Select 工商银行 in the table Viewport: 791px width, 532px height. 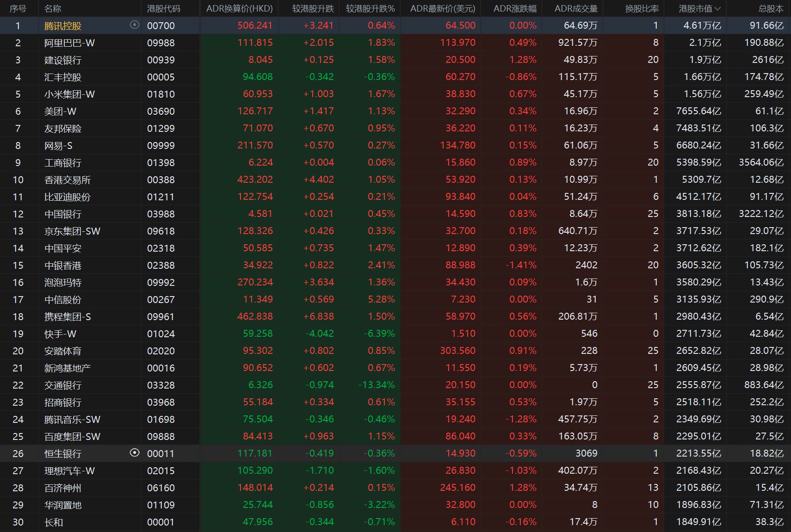(x=62, y=163)
